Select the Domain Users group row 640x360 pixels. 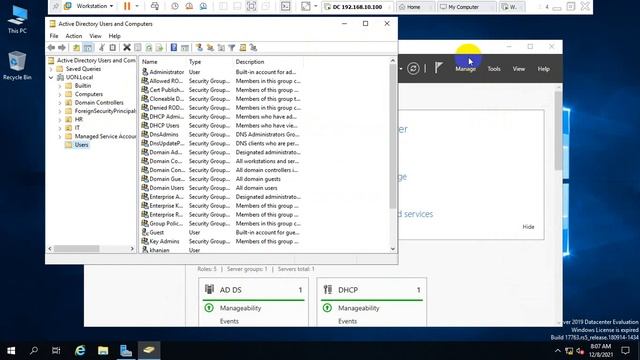220,188
